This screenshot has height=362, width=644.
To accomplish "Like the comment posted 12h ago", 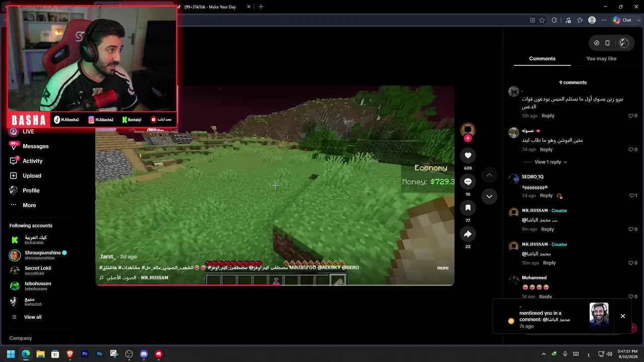I will (631, 116).
